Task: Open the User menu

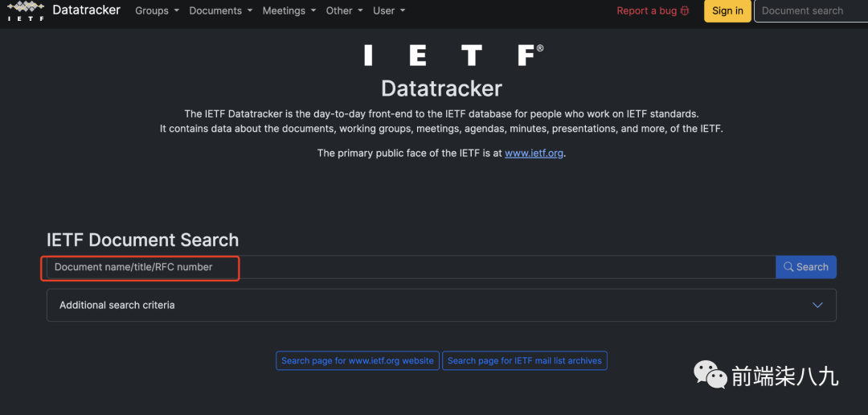Action: click(x=389, y=10)
